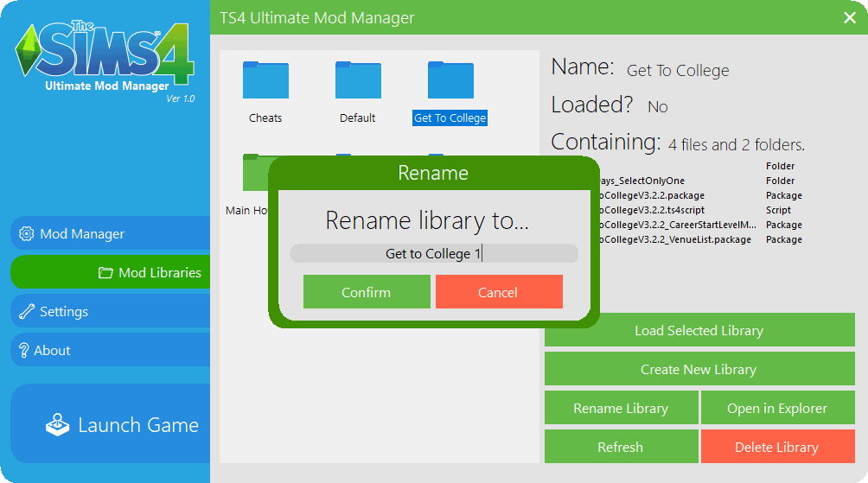Select the Default library folder icon
Viewport: 868px width, 483px height.
358,80
